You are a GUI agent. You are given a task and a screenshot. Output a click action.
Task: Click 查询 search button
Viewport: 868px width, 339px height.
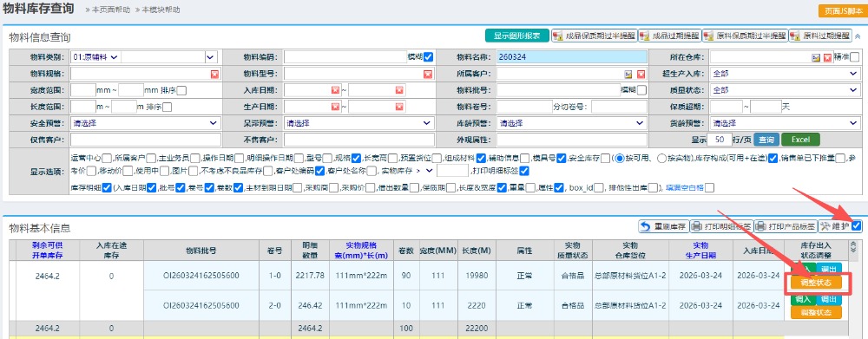[766, 140]
